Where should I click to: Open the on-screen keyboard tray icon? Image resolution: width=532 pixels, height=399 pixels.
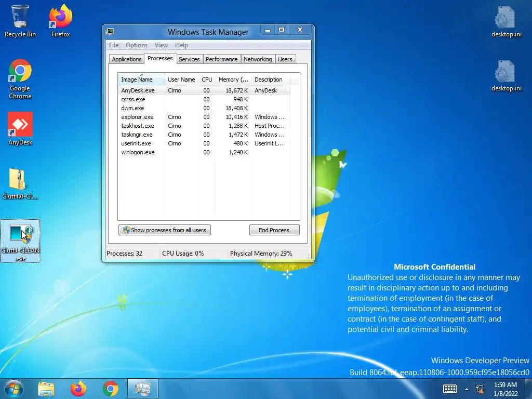(450, 389)
